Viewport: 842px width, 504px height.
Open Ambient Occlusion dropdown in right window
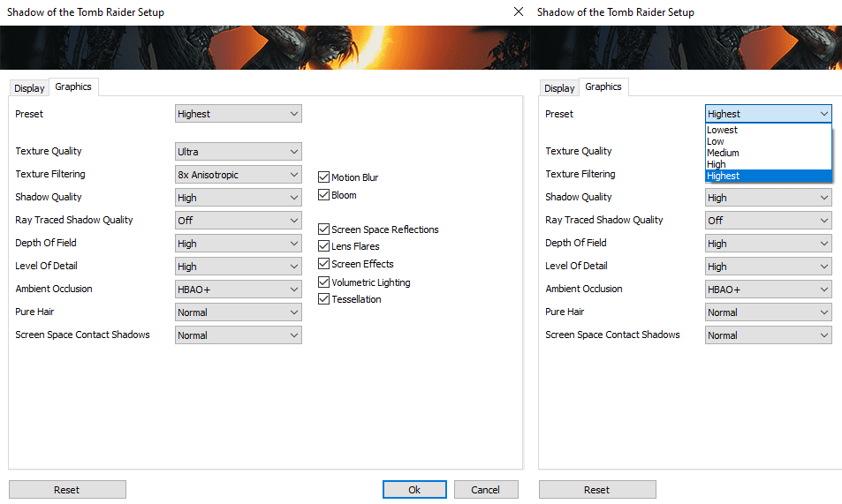[768, 290]
